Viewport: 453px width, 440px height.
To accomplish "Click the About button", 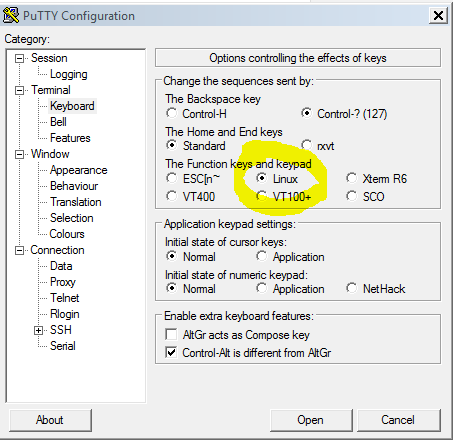I will 50,420.
